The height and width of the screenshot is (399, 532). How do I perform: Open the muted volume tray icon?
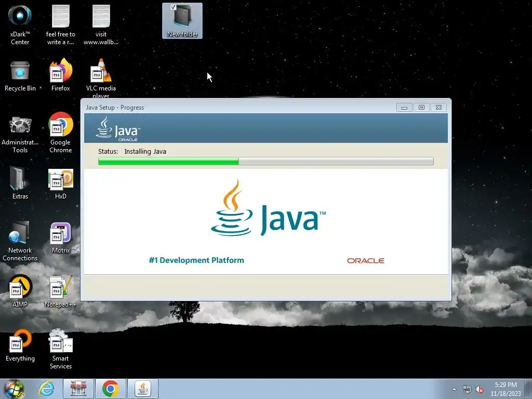click(480, 390)
